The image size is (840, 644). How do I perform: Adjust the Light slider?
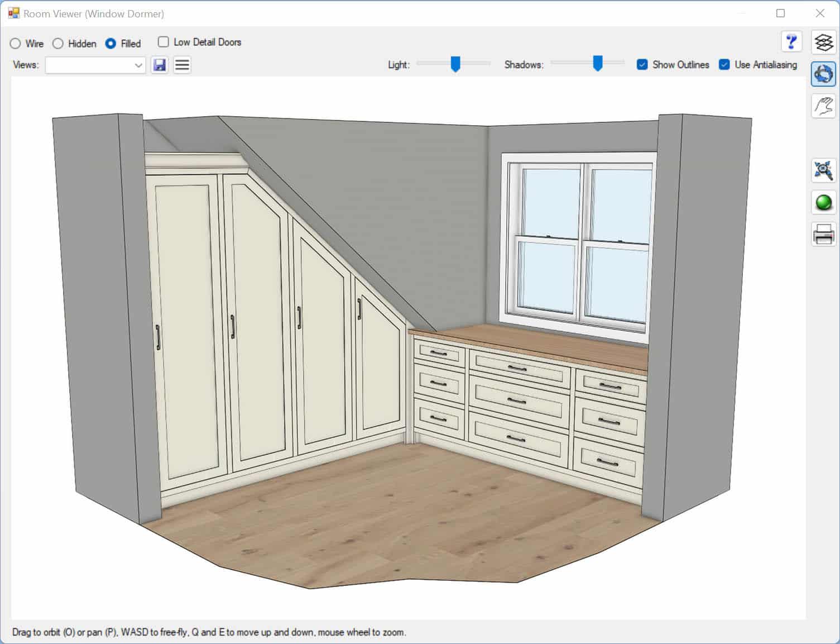454,64
